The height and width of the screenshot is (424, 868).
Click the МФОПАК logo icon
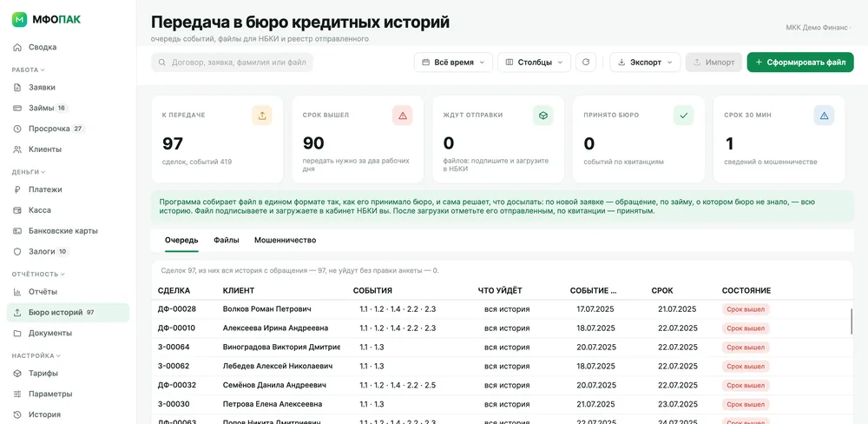coord(19,19)
